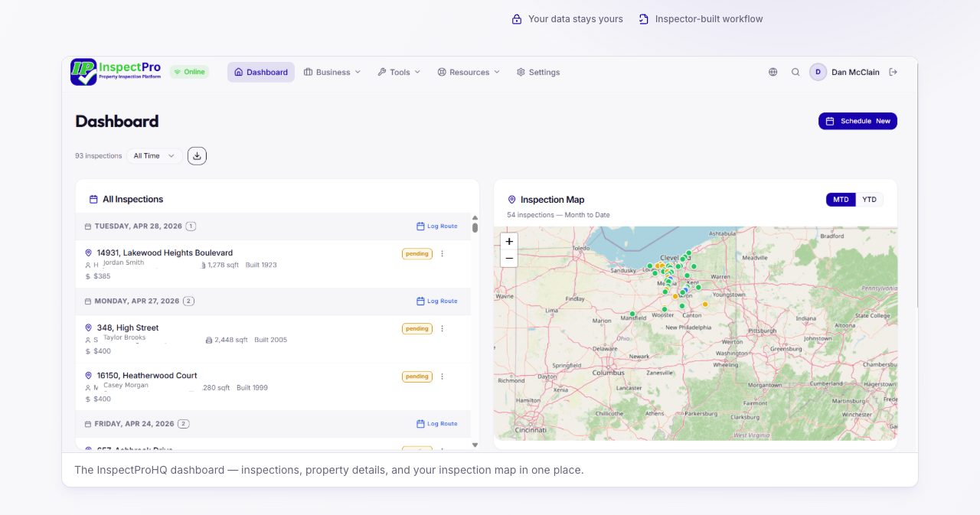Image resolution: width=980 pixels, height=515 pixels.
Task: Open search with magnifier icon
Action: 795,72
